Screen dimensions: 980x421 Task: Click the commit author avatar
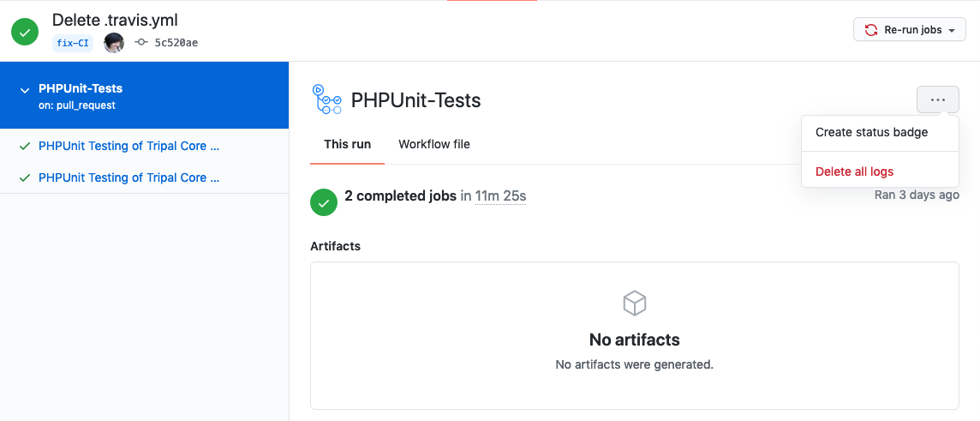pos(114,43)
